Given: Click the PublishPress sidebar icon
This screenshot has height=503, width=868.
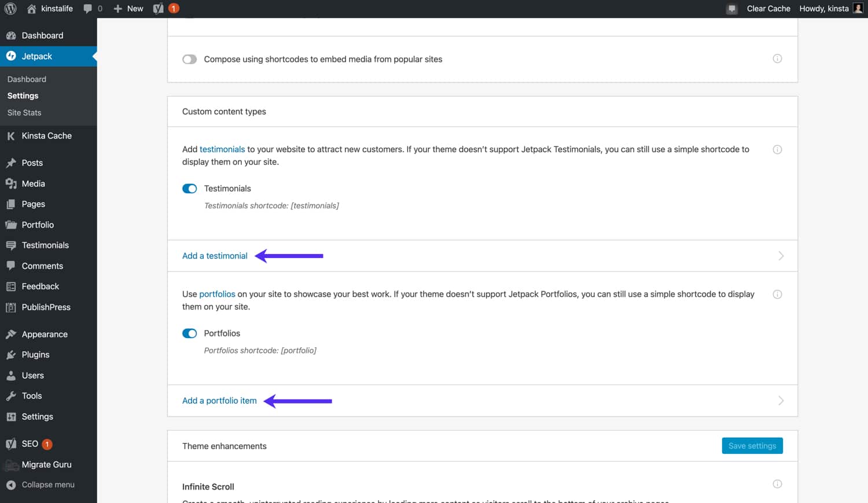Looking at the screenshot, I should click(x=12, y=307).
